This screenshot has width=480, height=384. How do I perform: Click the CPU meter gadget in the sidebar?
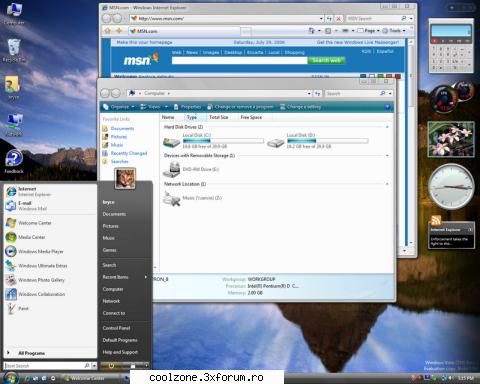pyautogui.click(x=451, y=98)
